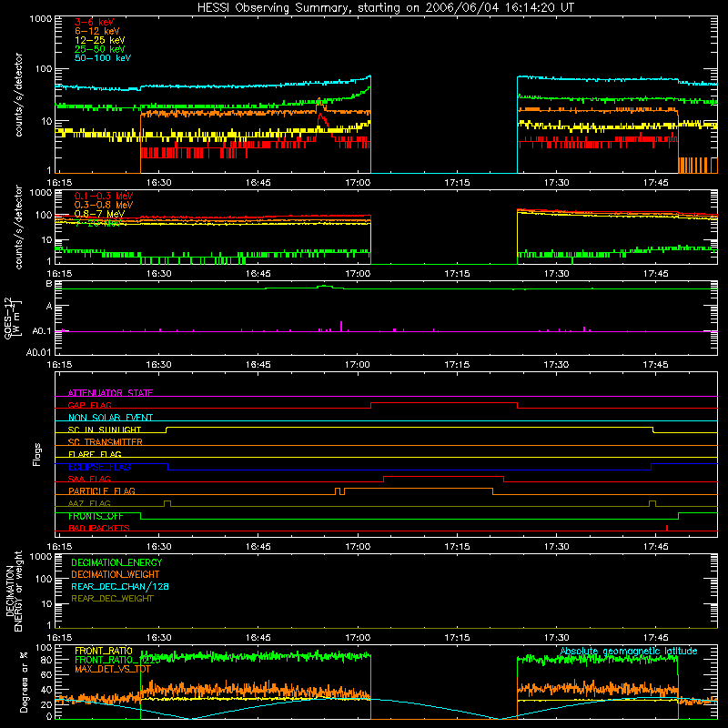Click the raised SAA_FLAG step segment
This screenshot has width=728, height=728.
click(443, 477)
